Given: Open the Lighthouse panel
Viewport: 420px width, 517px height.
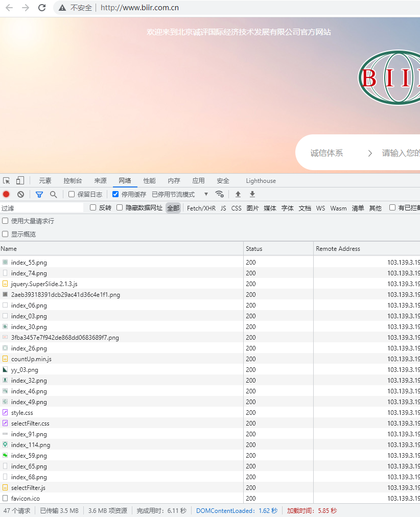Looking at the screenshot, I should [x=261, y=180].
